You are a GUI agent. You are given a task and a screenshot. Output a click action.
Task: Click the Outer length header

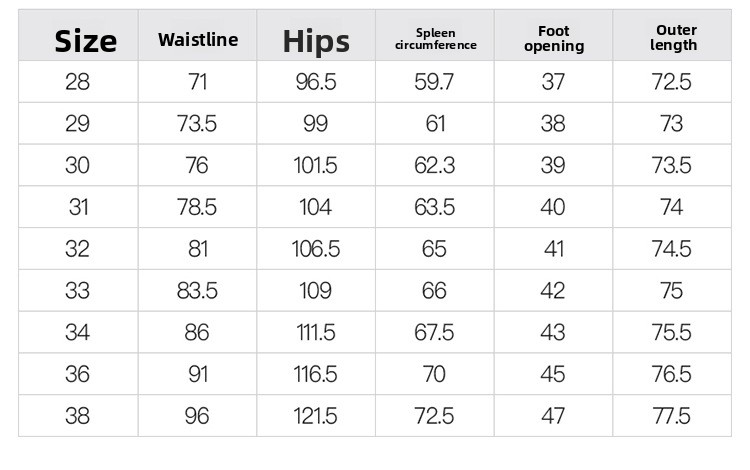click(x=673, y=37)
